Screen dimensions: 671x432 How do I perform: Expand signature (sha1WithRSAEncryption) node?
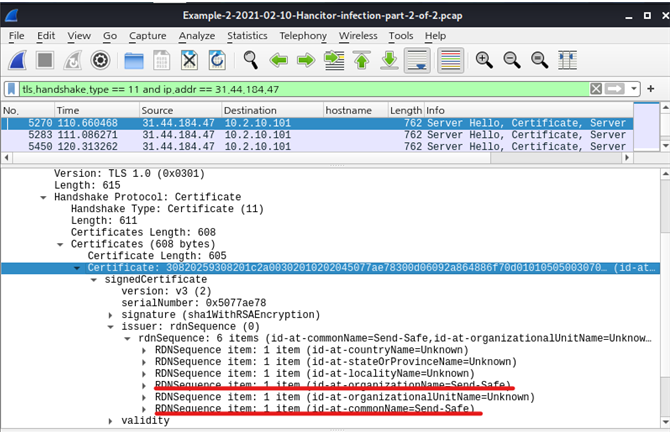(x=110, y=315)
